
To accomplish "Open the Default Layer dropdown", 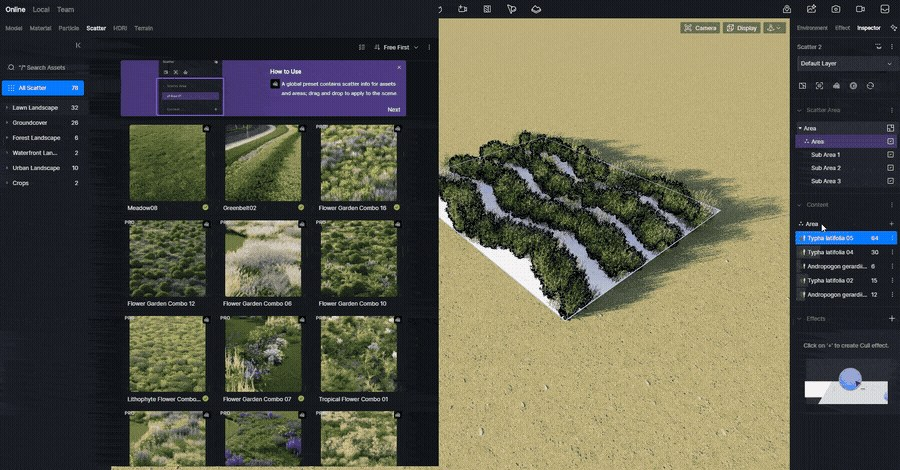I will 846,64.
